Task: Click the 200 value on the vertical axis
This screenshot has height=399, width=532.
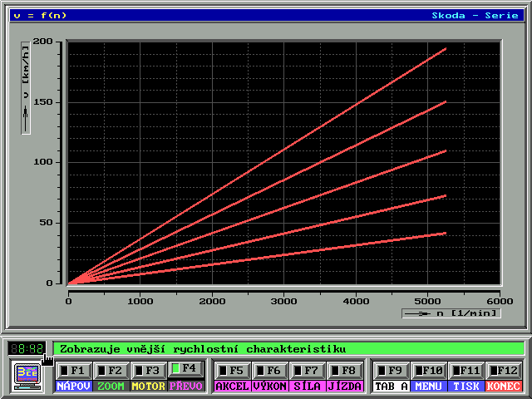Action: [42, 42]
